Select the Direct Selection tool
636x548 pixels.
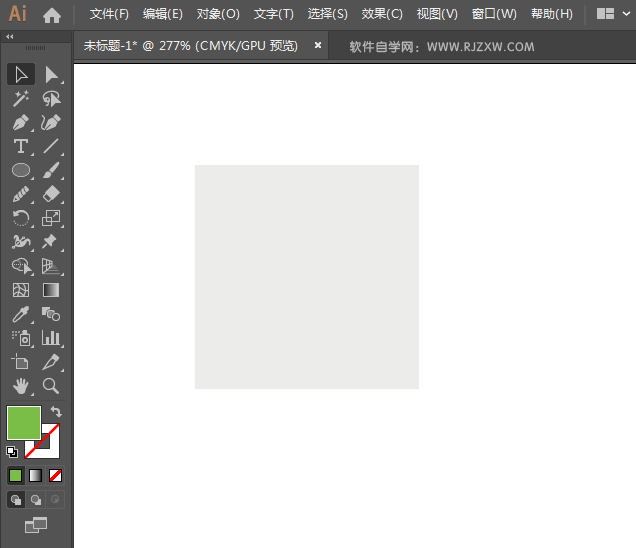[x=51, y=74]
